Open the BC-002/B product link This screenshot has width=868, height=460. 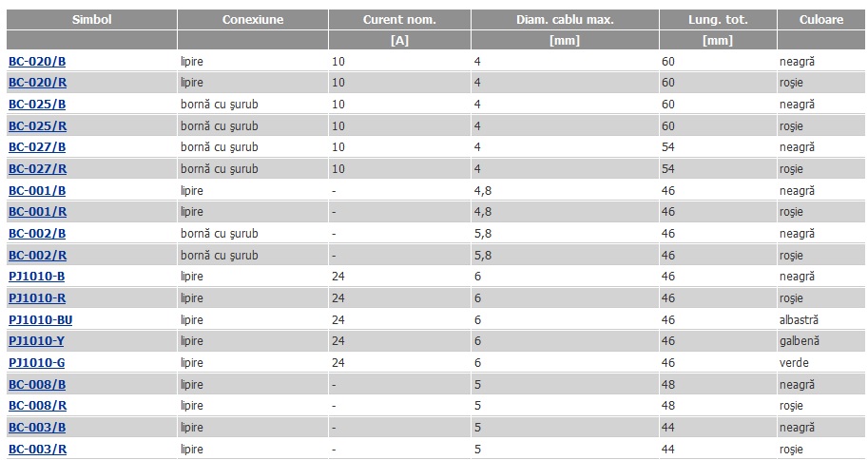[37, 234]
